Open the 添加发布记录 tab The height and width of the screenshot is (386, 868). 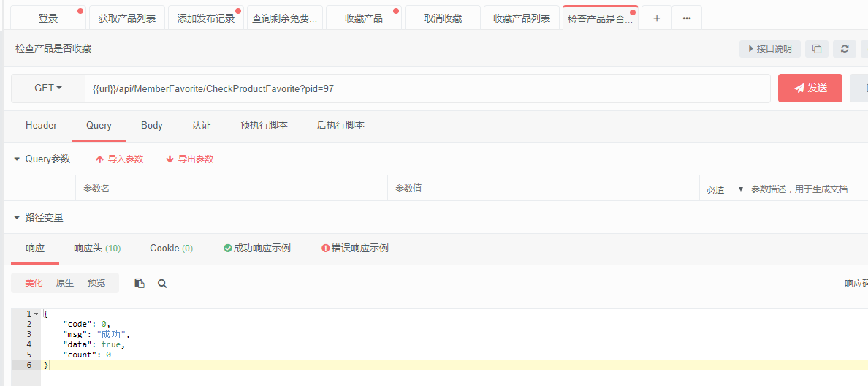click(x=206, y=18)
